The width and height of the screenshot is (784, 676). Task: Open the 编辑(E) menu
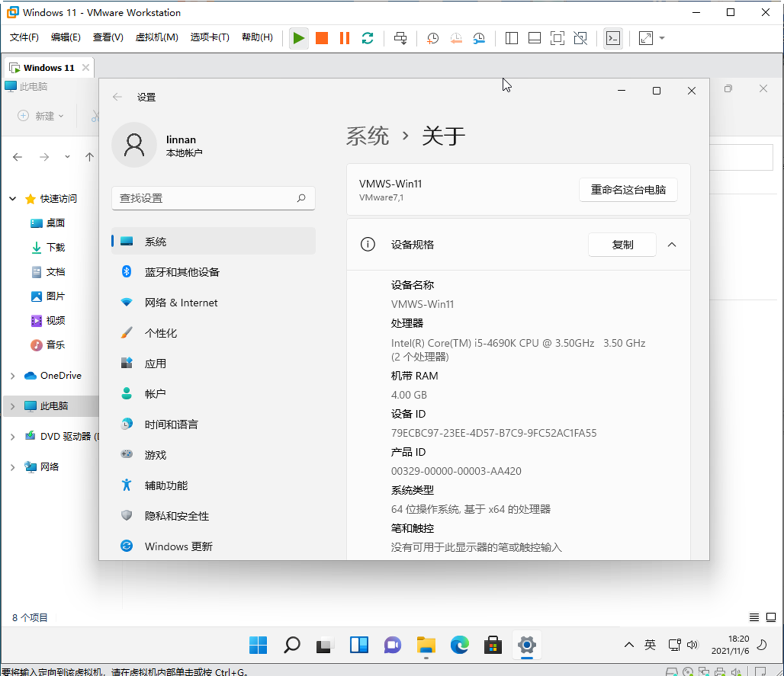[65, 37]
